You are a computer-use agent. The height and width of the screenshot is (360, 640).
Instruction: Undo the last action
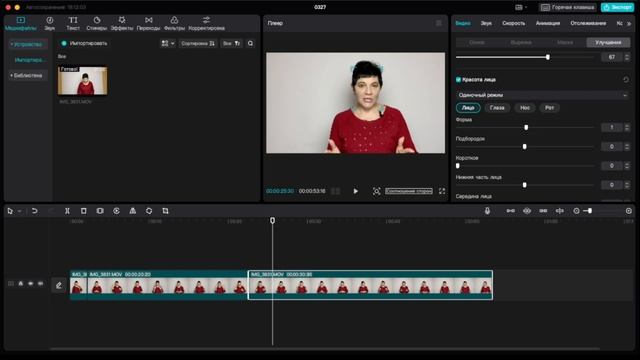(x=35, y=211)
